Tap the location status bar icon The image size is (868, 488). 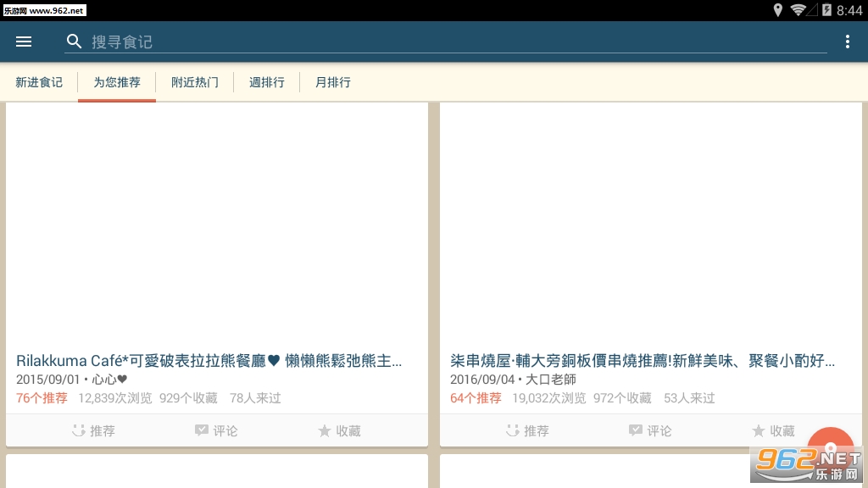click(x=778, y=10)
